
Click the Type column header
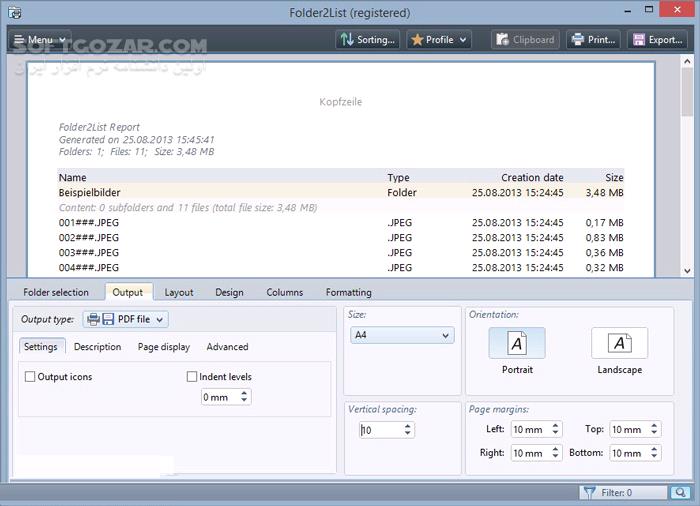tap(398, 177)
